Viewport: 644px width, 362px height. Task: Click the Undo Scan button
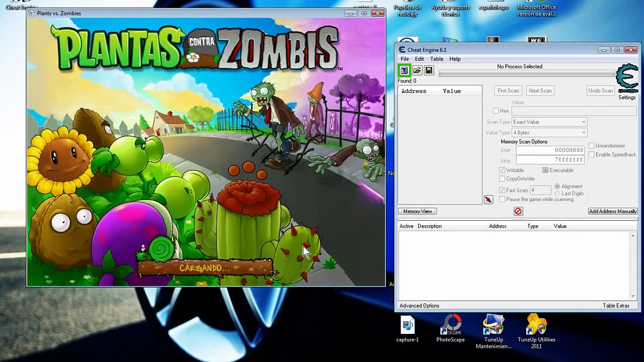point(601,90)
